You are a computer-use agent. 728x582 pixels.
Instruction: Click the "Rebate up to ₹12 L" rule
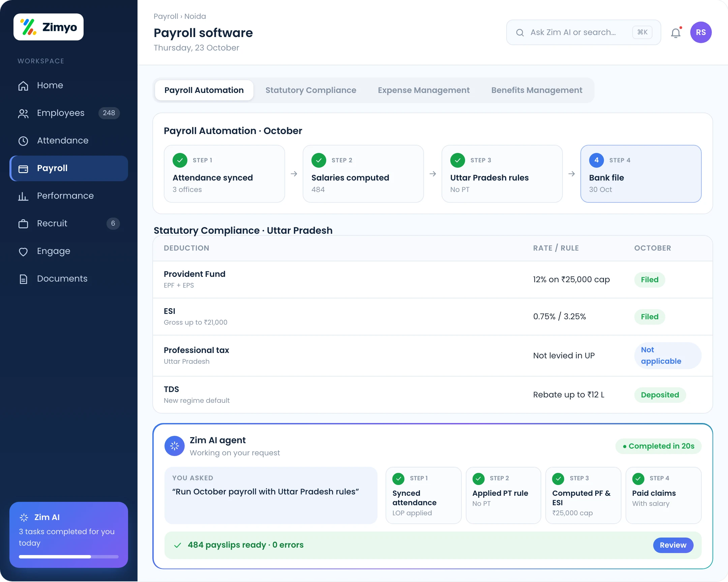point(569,395)
